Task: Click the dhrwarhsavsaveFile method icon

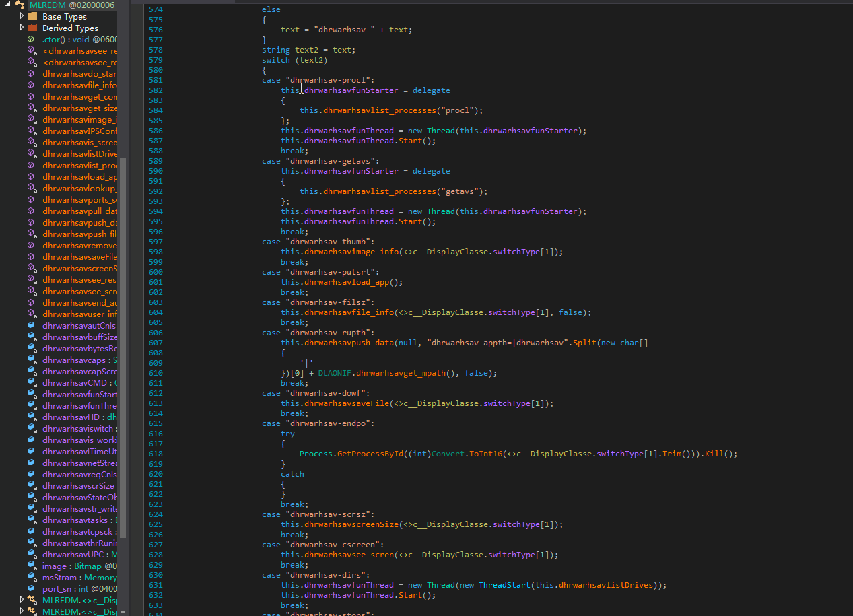Action: pos(31,256)
